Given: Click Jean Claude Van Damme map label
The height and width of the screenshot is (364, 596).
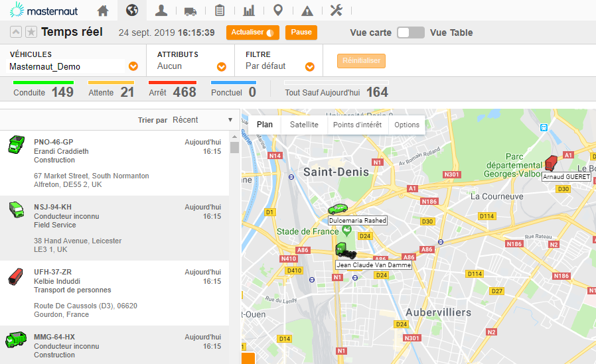Looking at the screenshot, I should [x=374, y=265].
